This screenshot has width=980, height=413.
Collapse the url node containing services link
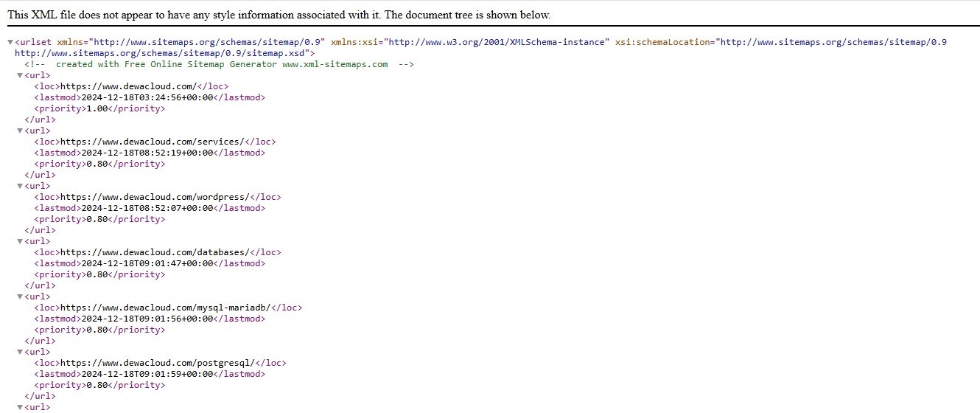tap(20, 131)
